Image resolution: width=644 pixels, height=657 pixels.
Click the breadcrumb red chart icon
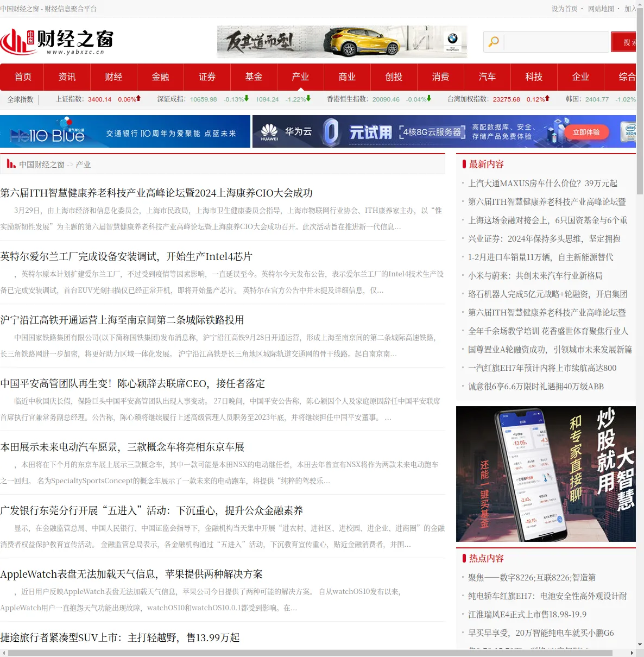click(x=11, y=163)
